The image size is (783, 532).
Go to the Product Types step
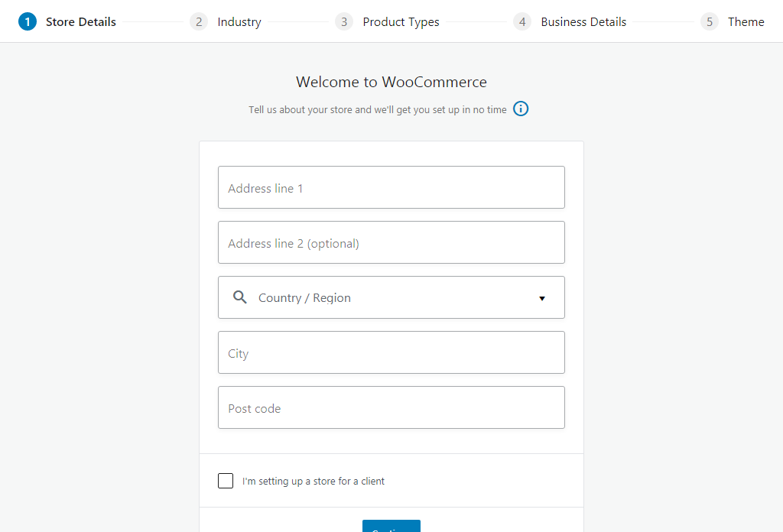pyautogui.click(x=401, y=22)
